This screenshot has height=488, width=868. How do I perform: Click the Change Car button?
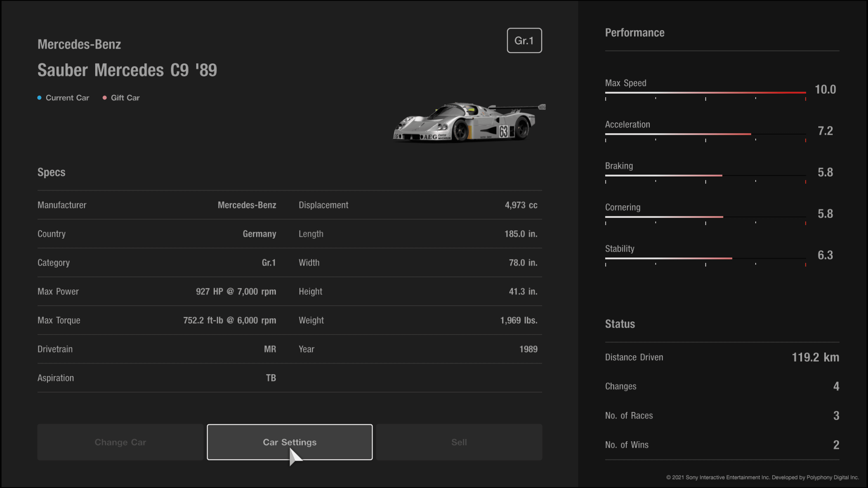point(120,442)
